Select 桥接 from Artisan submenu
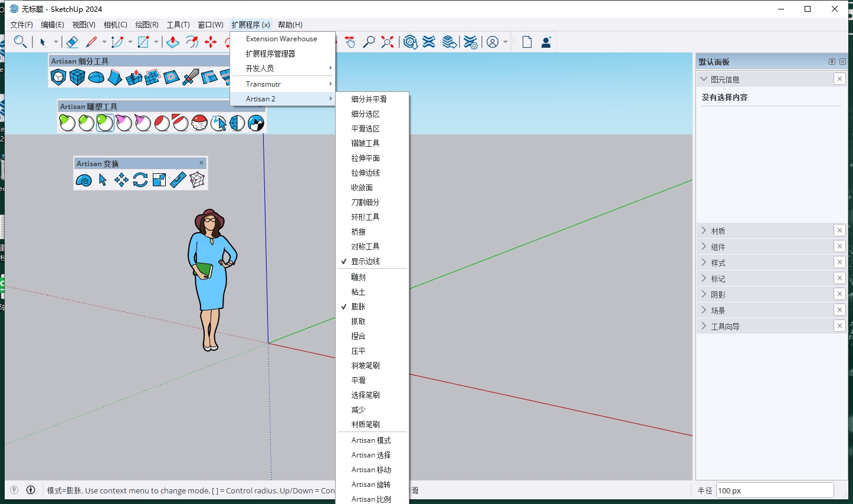The image size is (853, 504). [x=372, y=232]
